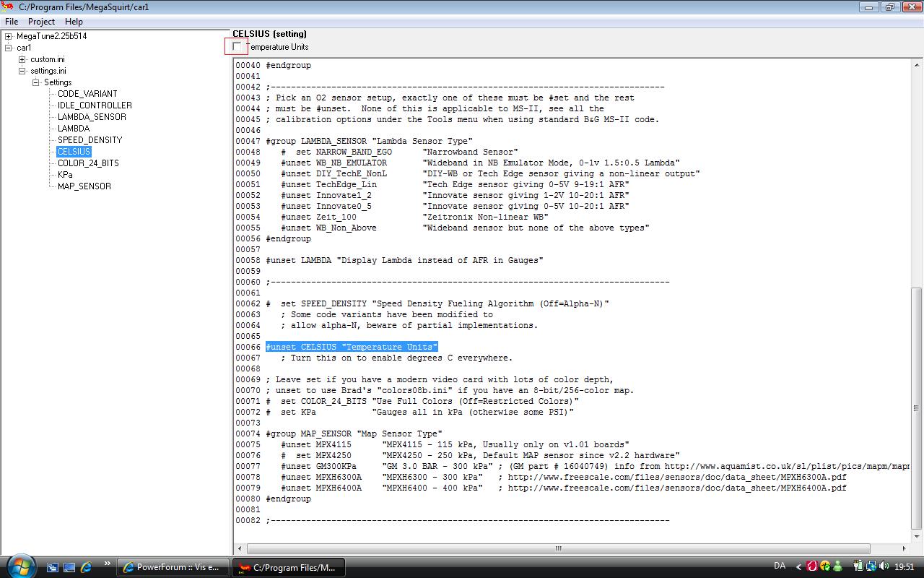Click the line '#group LAMBDA_SENSOR "Lambda Sensor Type"'
Viewport: 924px width, 578px height.
point(369,141)
